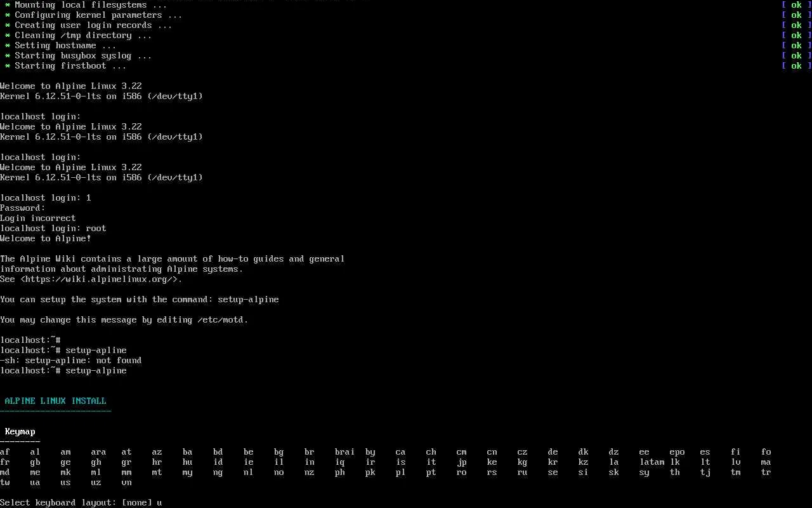This screenshot has width=812, height=508.
Task: Pick the 'il' keymap code
Action: [279, 462]
